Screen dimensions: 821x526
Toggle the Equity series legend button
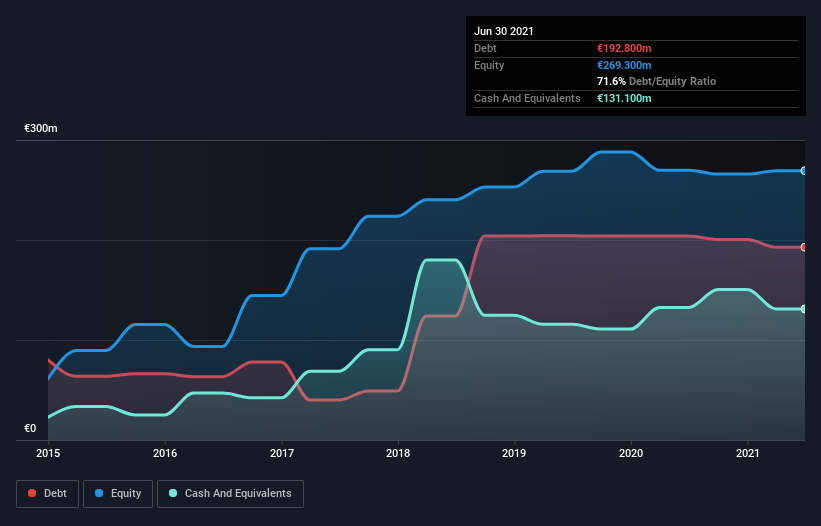coord(118,494)
